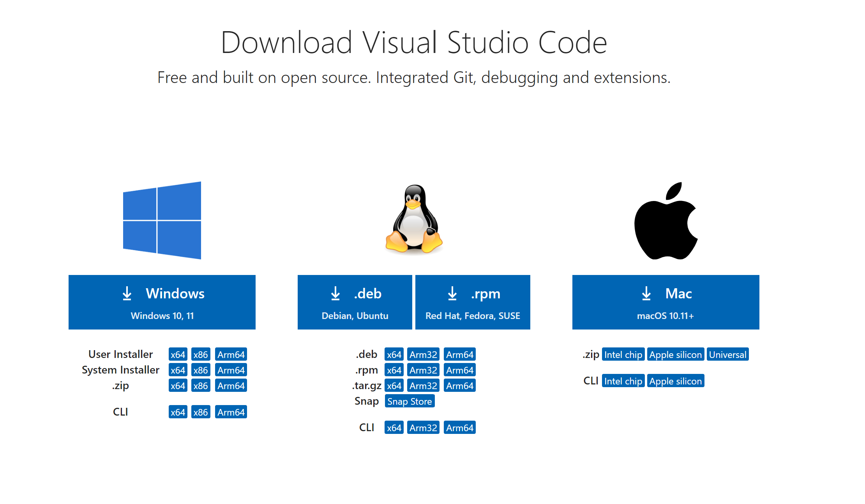Download Windows .zip x86 build
This screenshot has height=504, width=865.
click(201, 386)
